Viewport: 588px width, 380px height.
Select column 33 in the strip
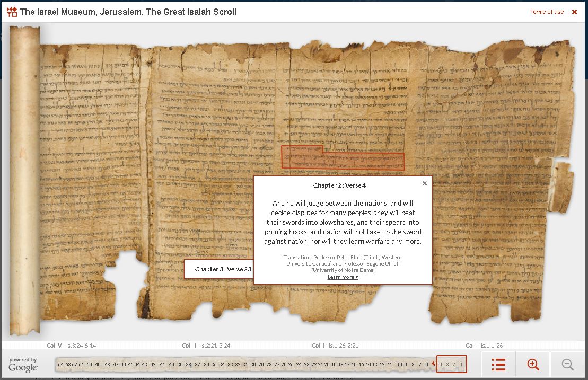click(230, 364)
